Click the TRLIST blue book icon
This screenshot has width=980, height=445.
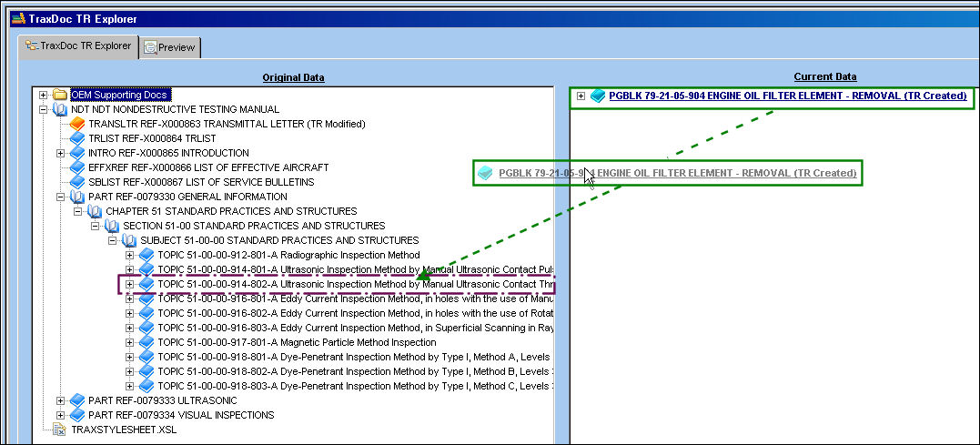(77, 138)
